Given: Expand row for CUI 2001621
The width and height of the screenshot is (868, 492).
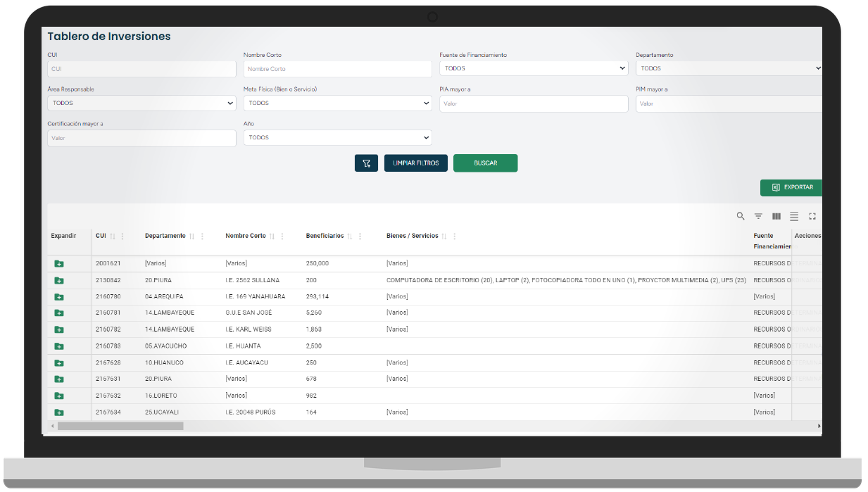Looking at the screenshot, I should pyautogui.click(x=59, y=263).
